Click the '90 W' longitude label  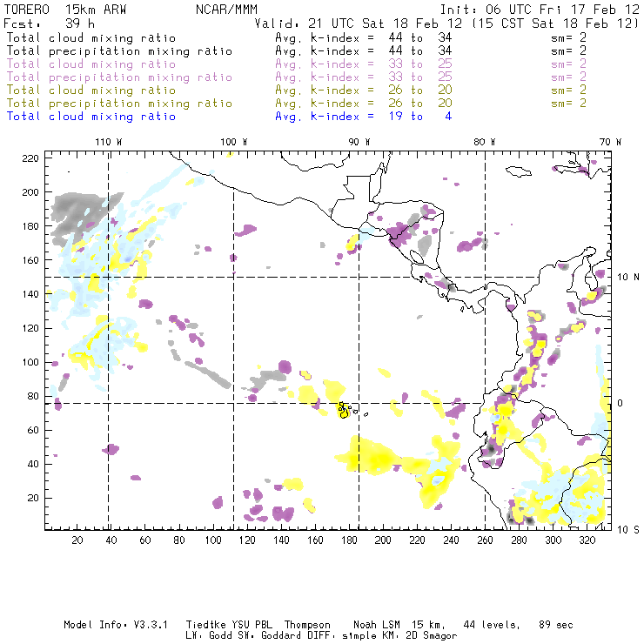click(359, 142)
